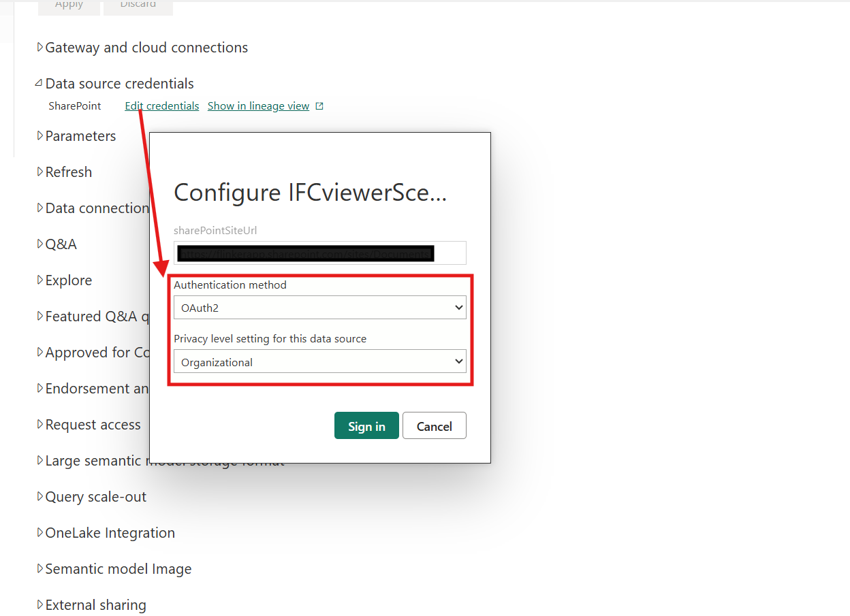This screenshot has width=850, height=616.
Task: Expand the Approved for Copilot section
Action: 93,353
